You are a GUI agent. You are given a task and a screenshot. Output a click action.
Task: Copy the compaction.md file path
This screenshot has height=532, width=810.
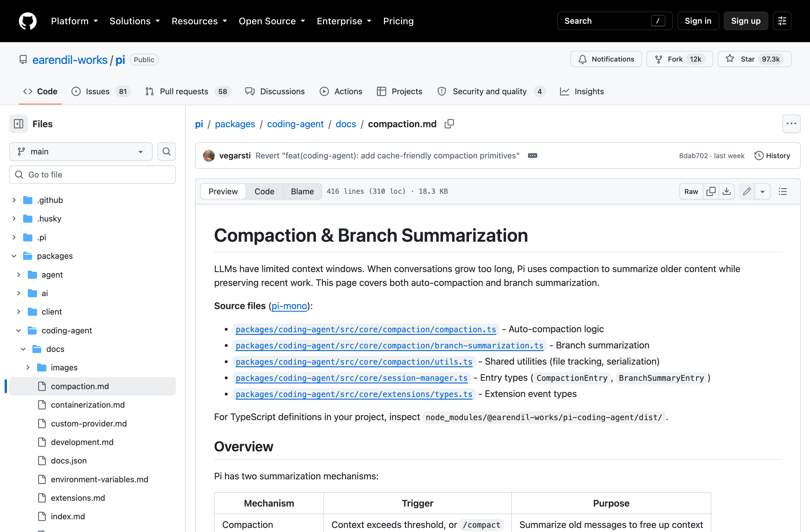(x=449, y=124)
